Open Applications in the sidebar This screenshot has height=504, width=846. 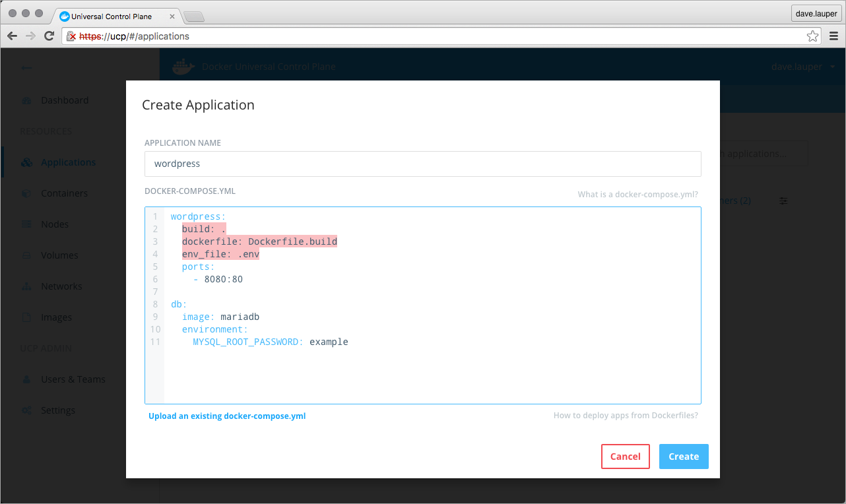(68, 162)
